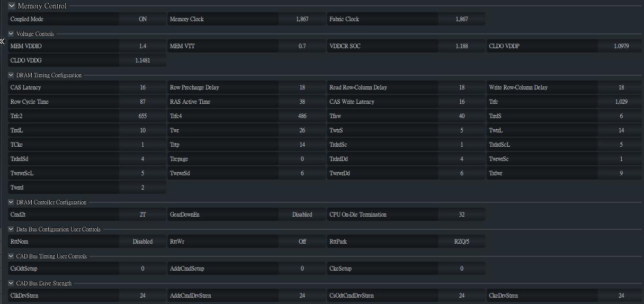644x304 pixels.
Task: Change the Cmd2t 2T setting
Action: [x=142, y=215]
